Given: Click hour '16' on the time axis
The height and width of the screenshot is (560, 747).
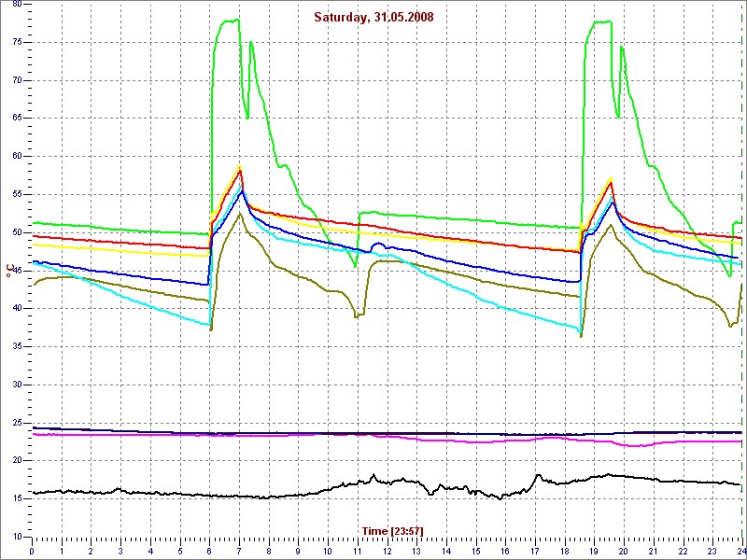Looking at the screenshot, I should (505, 552).
